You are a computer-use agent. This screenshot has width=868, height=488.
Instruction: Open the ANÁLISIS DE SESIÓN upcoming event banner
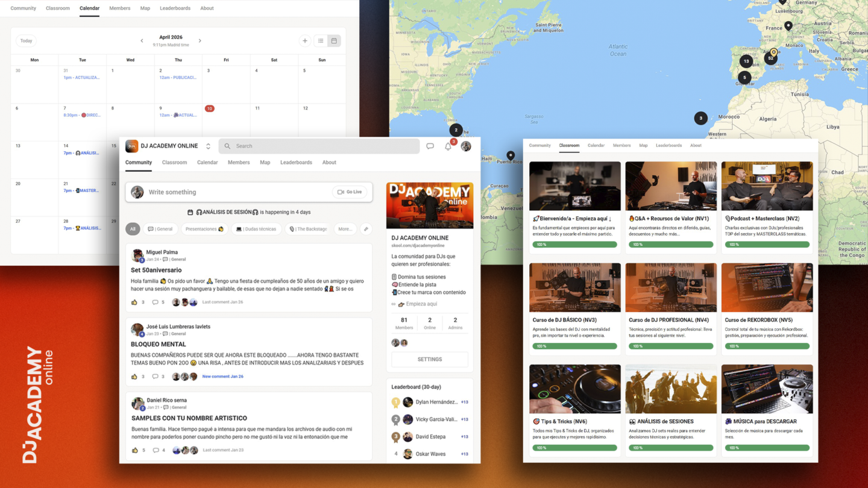pyautogui.click(x=249, y=212)
